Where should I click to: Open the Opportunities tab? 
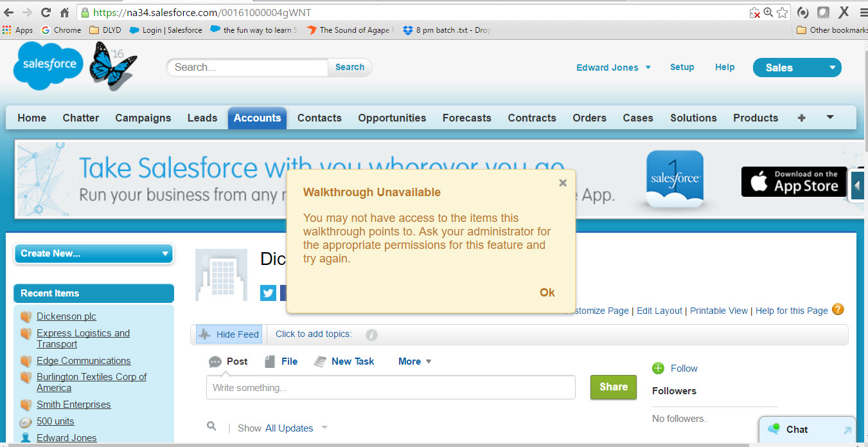point(391,118)
